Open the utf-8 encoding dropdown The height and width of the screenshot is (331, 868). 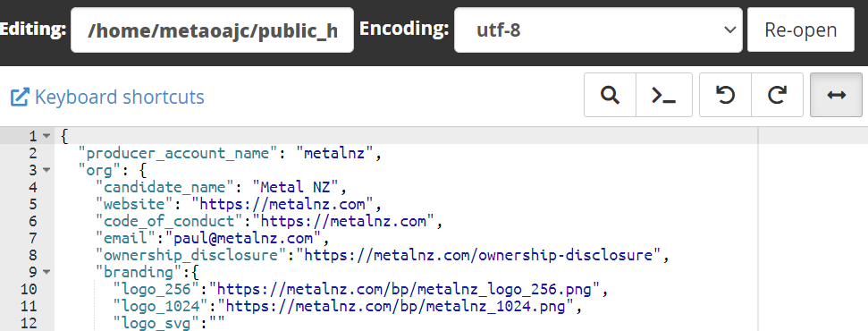(598, 30)
